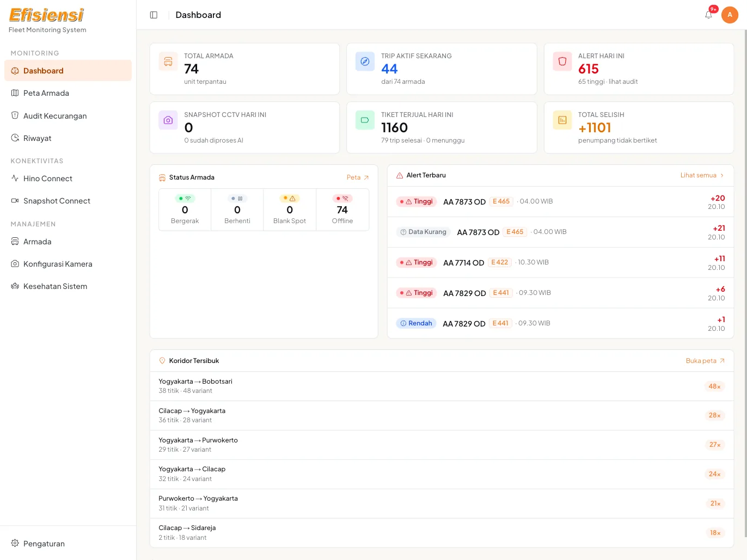Click the Status Armada bus icon
Screen dimensions: 747x560
point(162,177)
